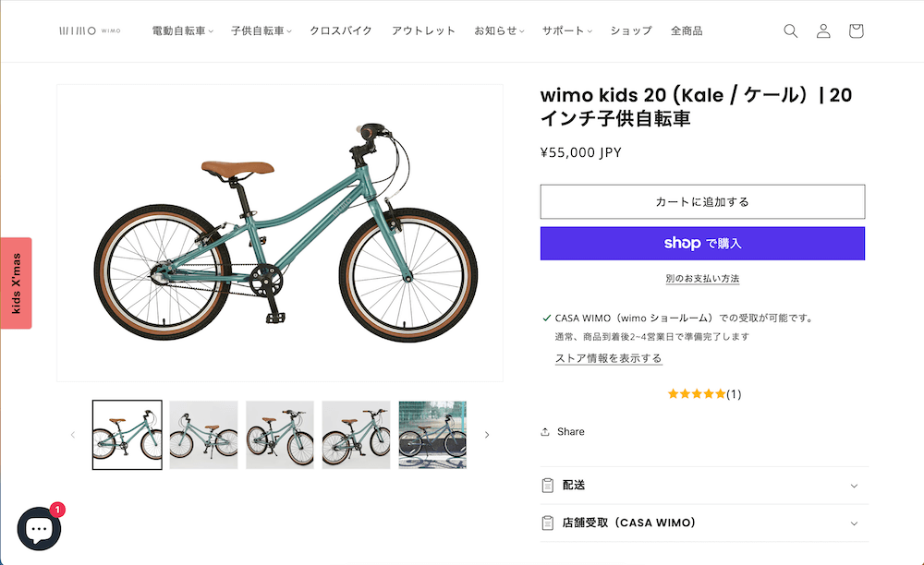The height and width of the screenshot is (565, 924).
Task: Click the previous thumbnails left arrow
Action: [73, 435]
